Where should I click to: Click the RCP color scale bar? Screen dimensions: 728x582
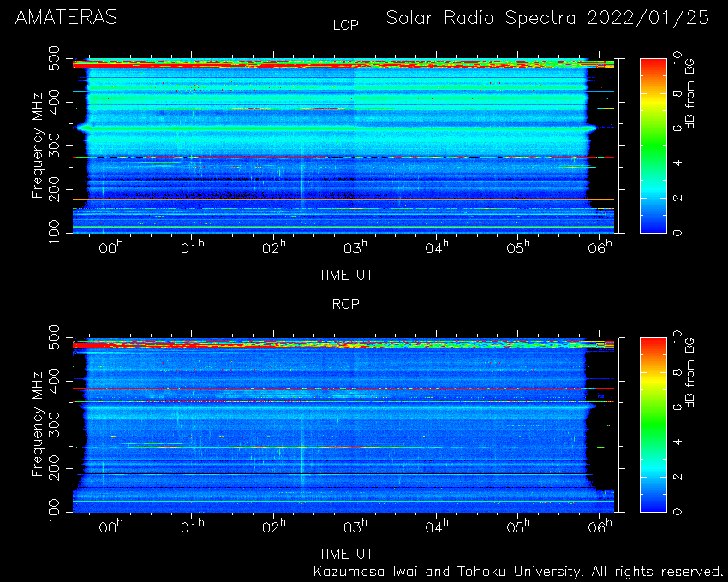pos(653,425)
